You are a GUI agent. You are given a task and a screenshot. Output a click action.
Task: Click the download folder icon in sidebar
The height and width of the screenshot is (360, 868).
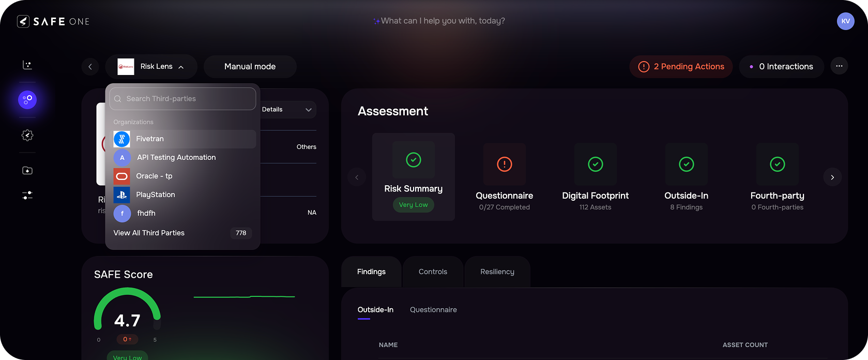tap(27, 170)
